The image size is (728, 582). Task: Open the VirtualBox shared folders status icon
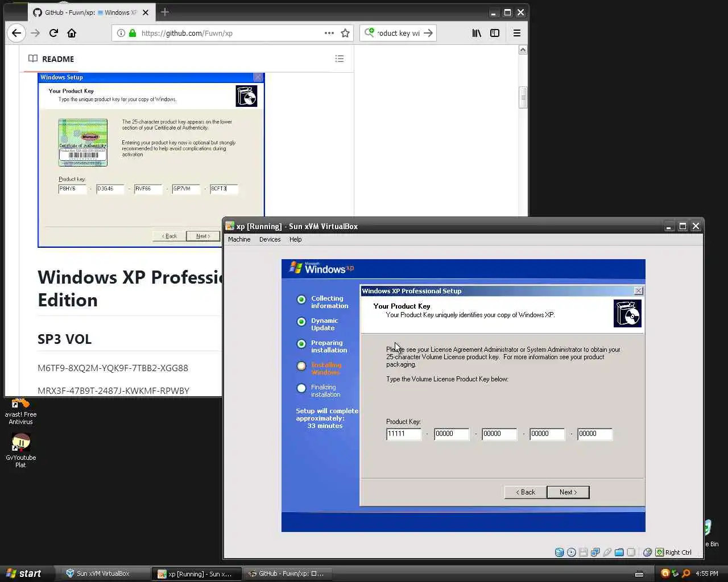tap(619, 552)
